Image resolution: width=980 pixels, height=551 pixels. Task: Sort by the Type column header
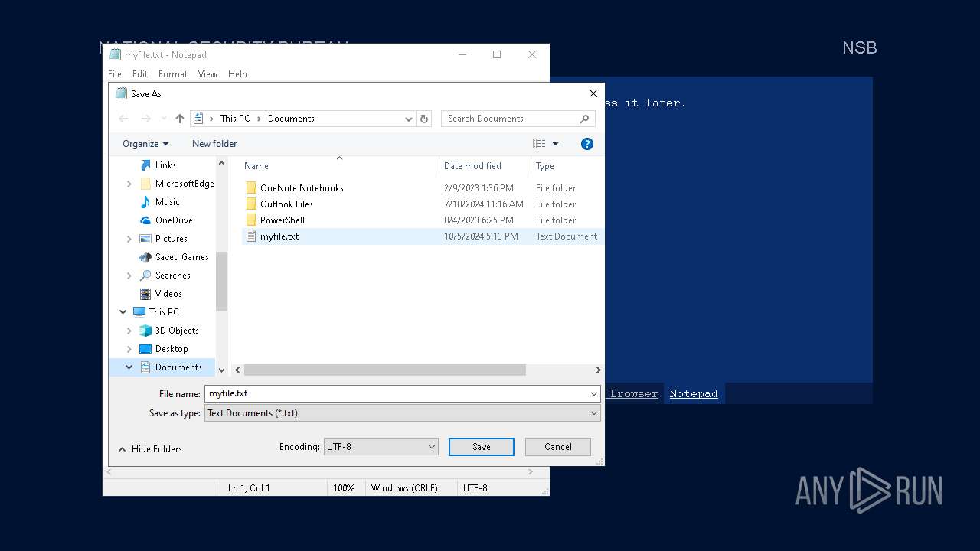tap(545, 166)
